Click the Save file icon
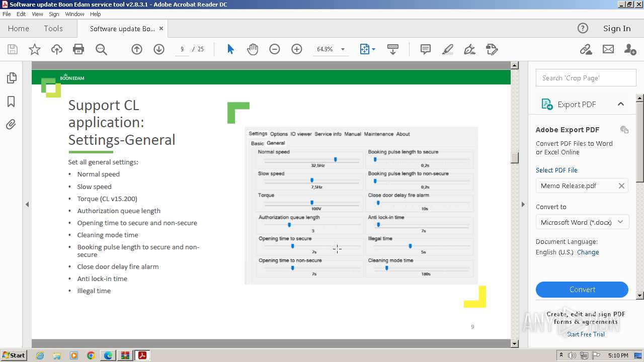Viewport: 644px width, 362px height. [13, 49]
